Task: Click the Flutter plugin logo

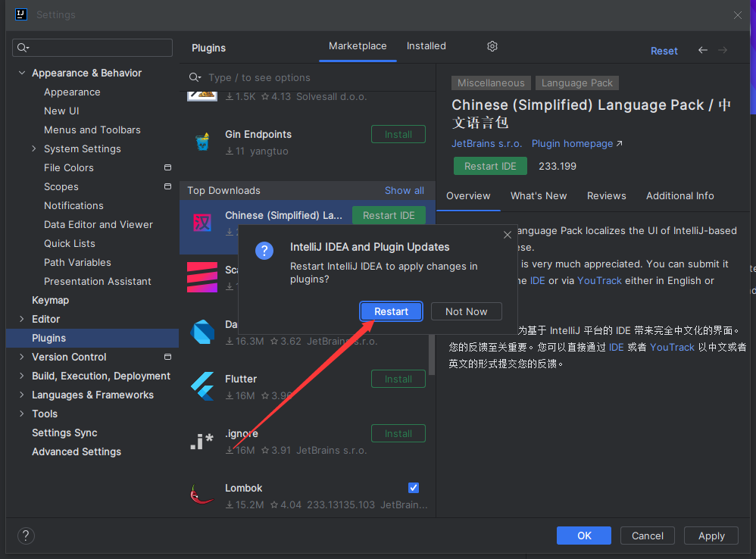Action: 202,386
